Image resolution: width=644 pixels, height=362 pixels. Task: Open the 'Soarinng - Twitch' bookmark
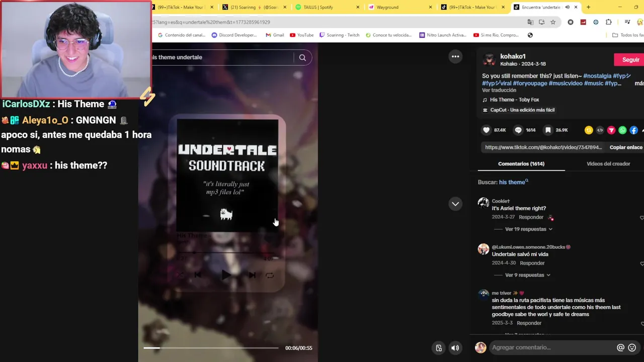tap(340, 35)
